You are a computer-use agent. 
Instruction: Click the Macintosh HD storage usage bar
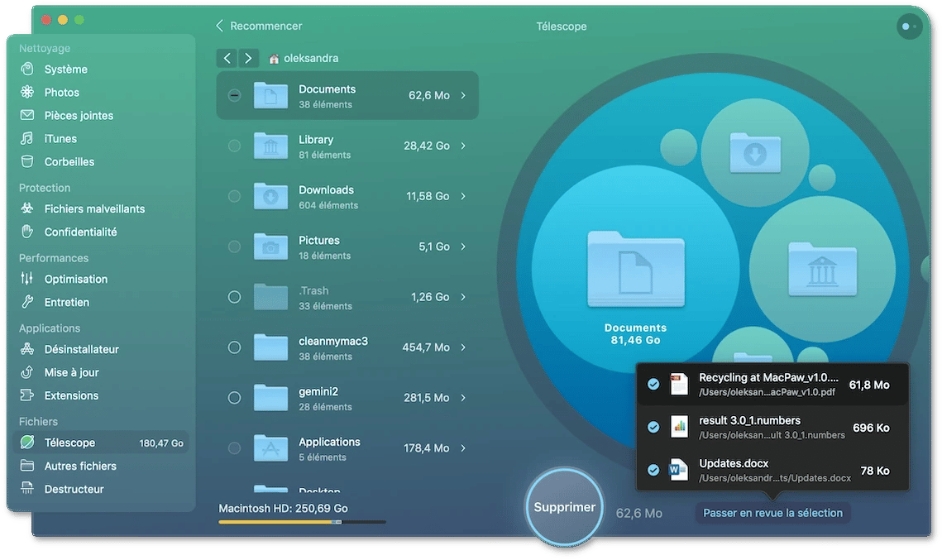pyautogui.click(x=302, y=522)
